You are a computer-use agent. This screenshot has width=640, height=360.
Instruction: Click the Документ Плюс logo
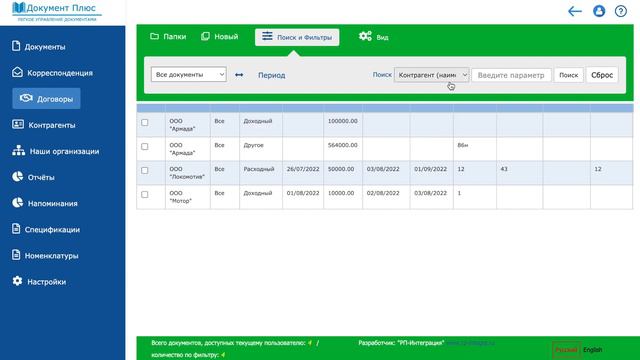pyautogui.click(x=57, y=11)
